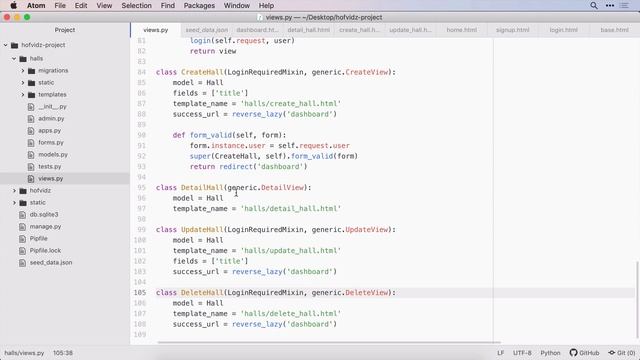Change line ending LF in status bar
Screen dimensions: 640x360
click(x=500, y=353)
